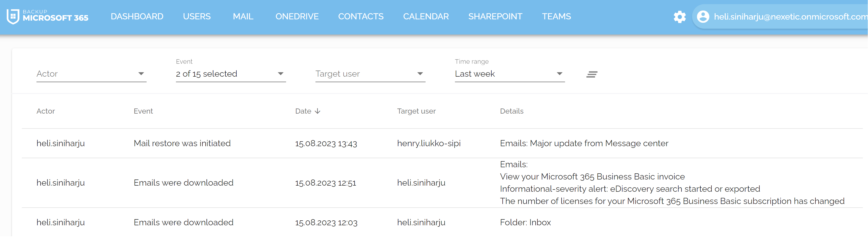Click target user heli.siniharju in the 12:03 row

421,223
